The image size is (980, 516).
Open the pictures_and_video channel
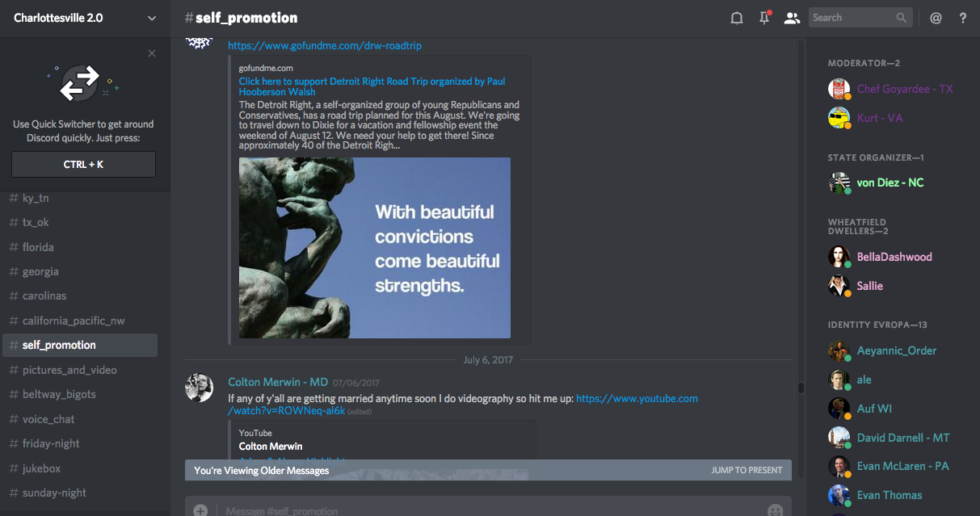(69, 370)
